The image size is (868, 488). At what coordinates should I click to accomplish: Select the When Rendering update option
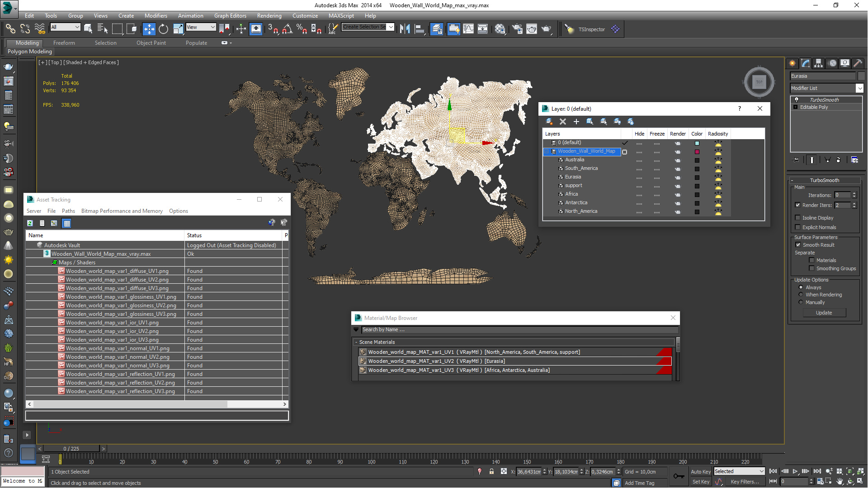801,295
